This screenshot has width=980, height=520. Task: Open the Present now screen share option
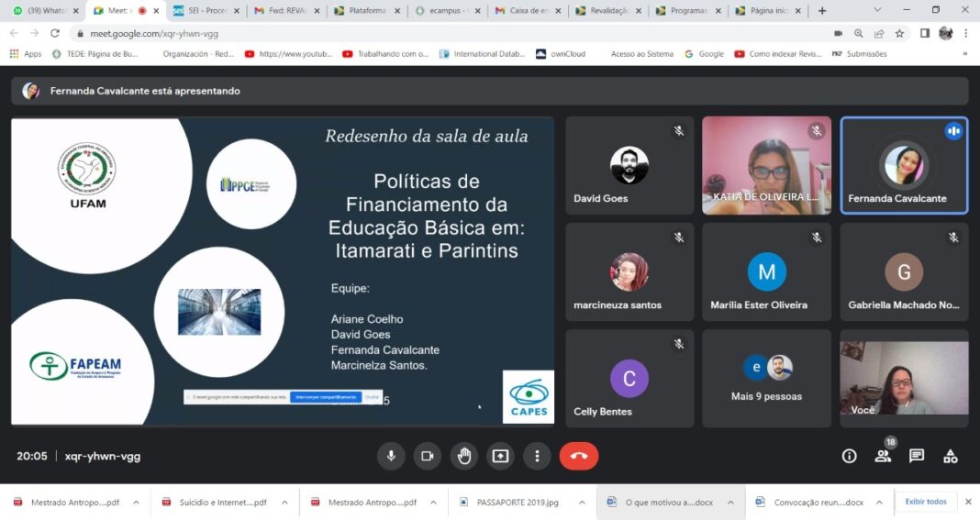click(500, 456)
